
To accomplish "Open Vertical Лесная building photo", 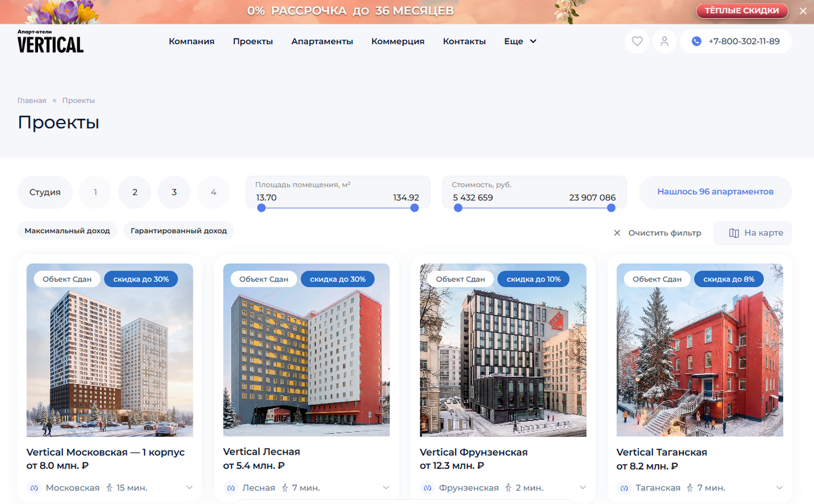I will 307,350.
